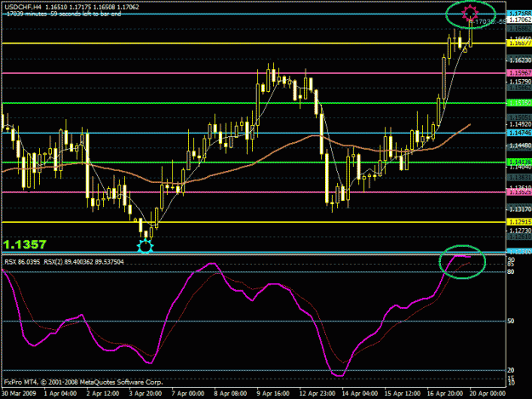Click the 30 Mar 2009 date label
Image resolution: width=532 pixels, height=399 pixels.
pyautogui.click(x=19, y=394)
